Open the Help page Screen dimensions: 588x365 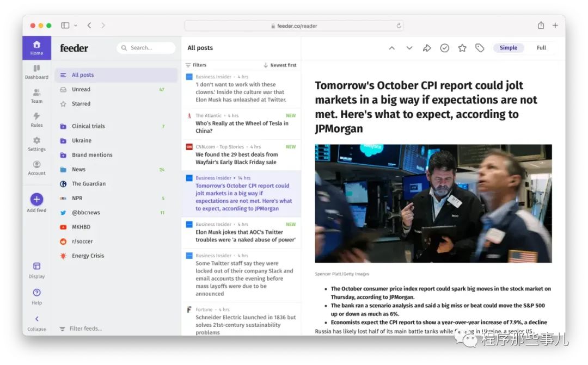[x=37, y=296]
